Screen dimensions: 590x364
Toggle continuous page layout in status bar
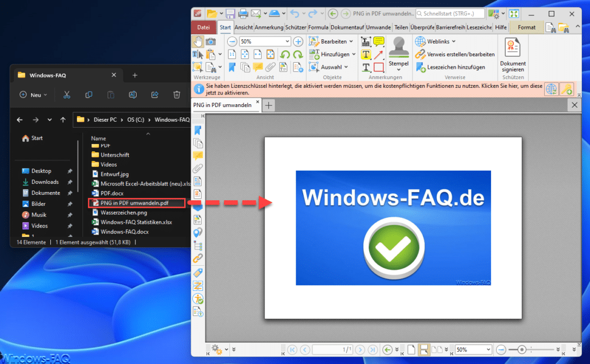tap(424, 350)
